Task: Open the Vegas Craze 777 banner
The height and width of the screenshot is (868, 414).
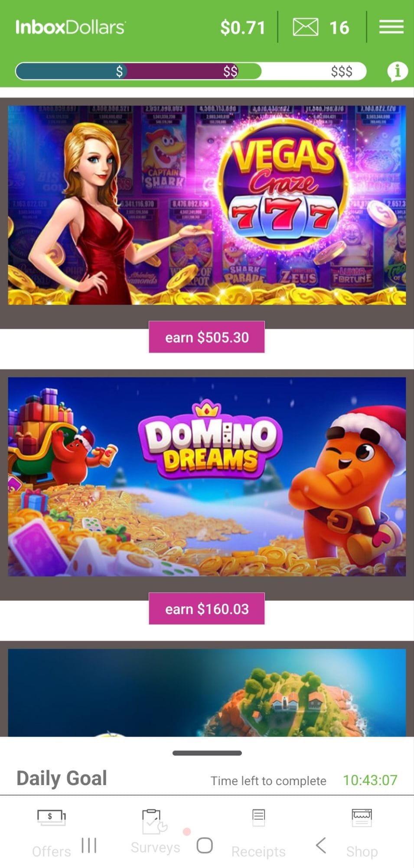Action: (x=207, y=205)
